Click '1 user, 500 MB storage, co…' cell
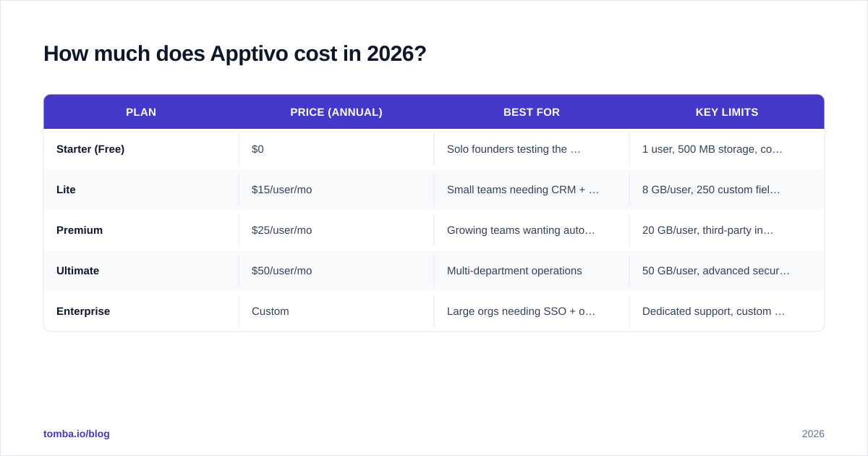The height and width of the screenshot is (456, 868). [727, 149]
